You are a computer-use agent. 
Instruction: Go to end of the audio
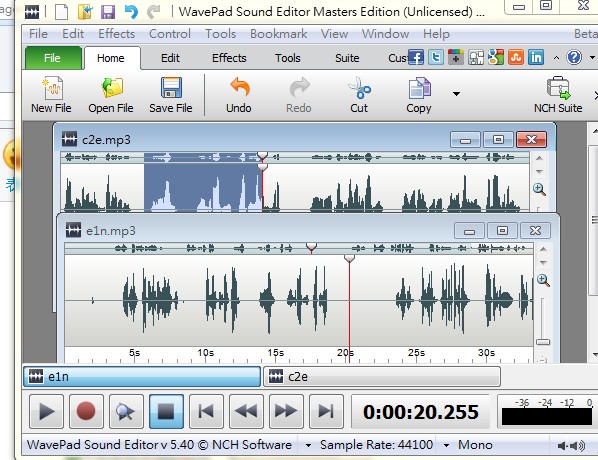(x=326, y=412)
